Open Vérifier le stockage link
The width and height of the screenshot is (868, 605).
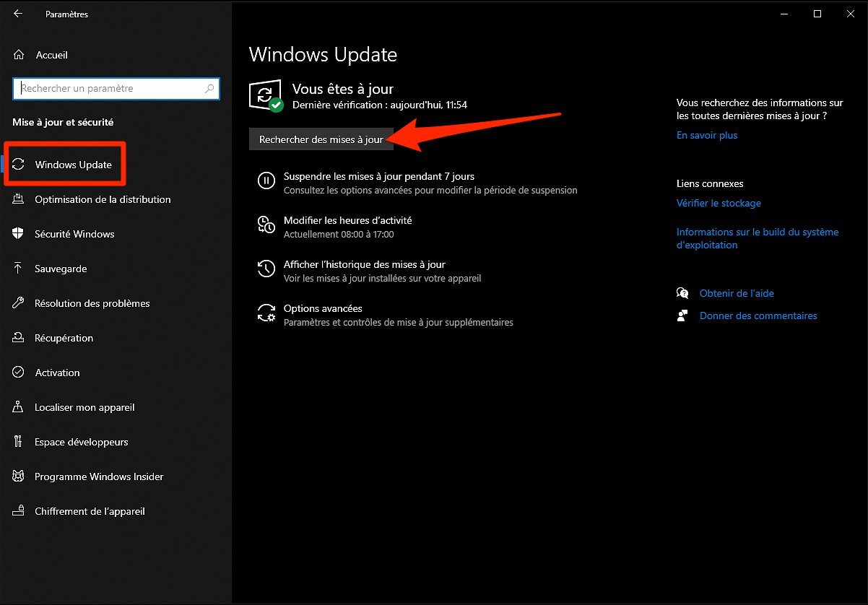point(719,203)
